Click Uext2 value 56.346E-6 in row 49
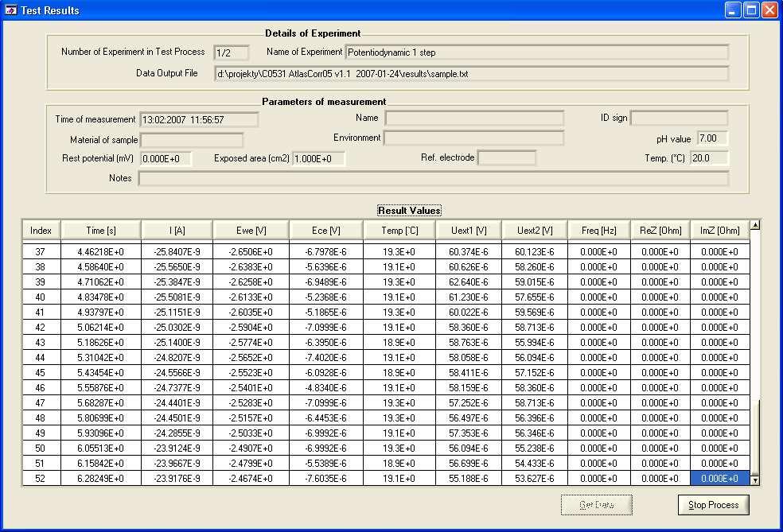The width and height of the screenshot is (783, 532). [x=534, y=433]
